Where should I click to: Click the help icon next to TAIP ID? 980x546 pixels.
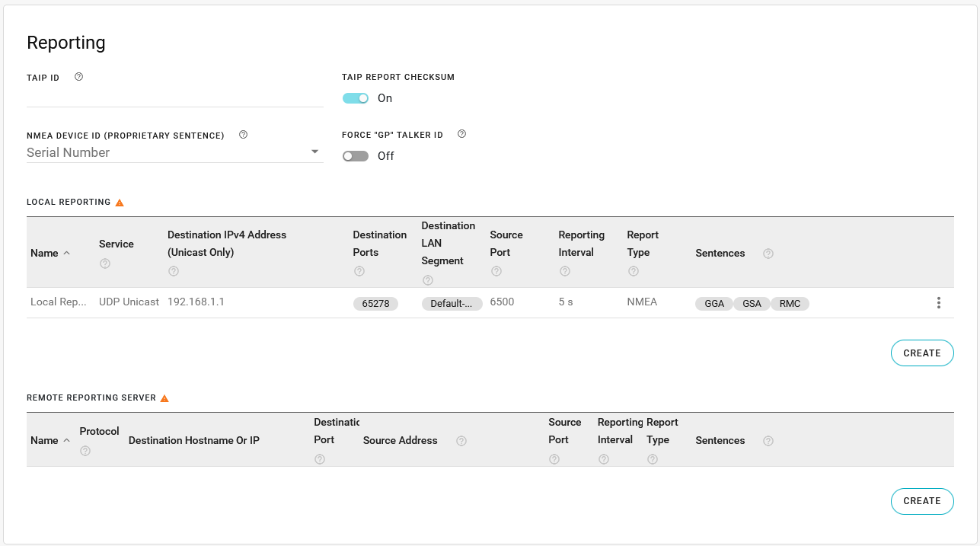point(78,77)
